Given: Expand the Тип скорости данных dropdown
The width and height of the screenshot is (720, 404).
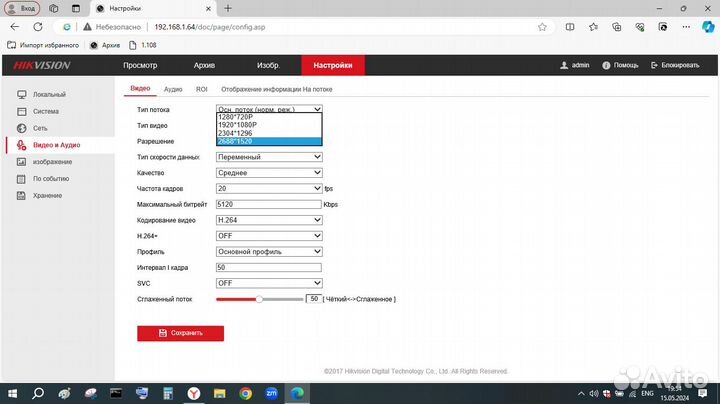Looking at the screenshot, I should [269, 157].
